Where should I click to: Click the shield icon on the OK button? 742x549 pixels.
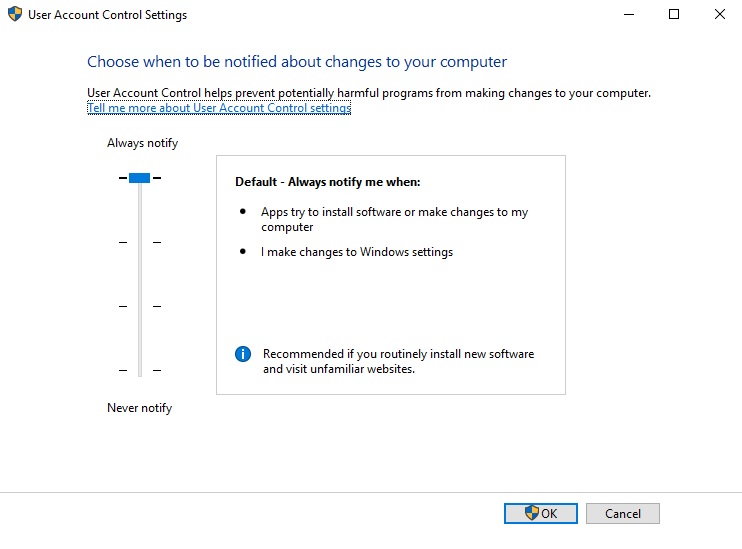tap(532, 513)
